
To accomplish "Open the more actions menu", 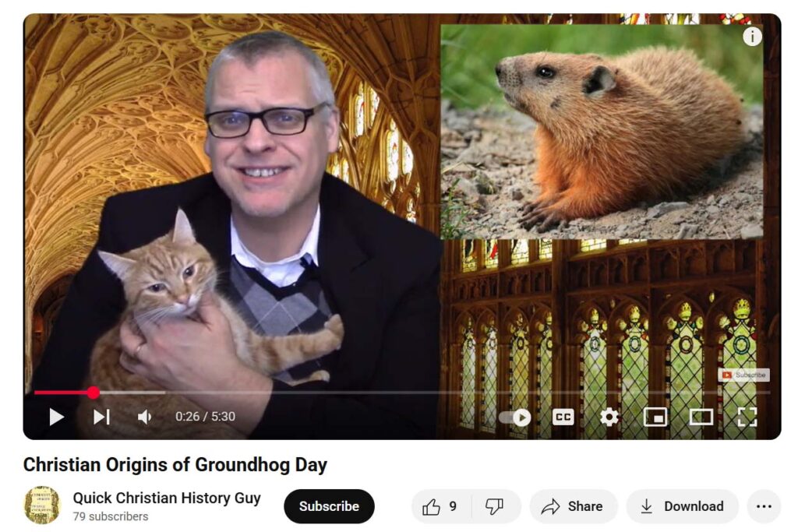I will 764,506.
